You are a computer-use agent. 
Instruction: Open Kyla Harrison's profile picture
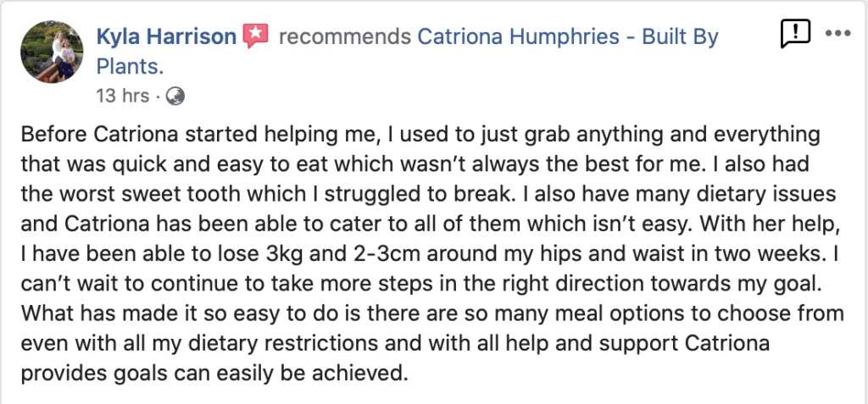click(x=52, y=52)
